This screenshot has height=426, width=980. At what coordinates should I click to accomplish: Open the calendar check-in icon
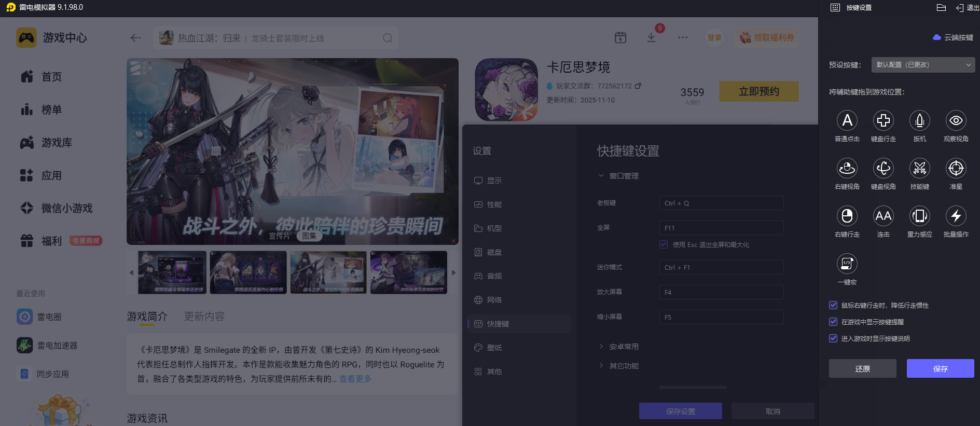click(x=620, y=37)
